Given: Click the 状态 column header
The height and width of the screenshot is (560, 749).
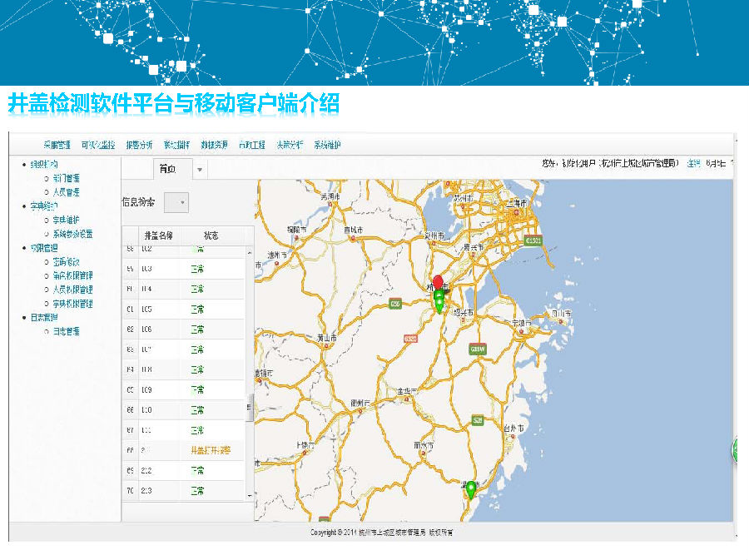Looking at the screenshot, I should 211,235.
